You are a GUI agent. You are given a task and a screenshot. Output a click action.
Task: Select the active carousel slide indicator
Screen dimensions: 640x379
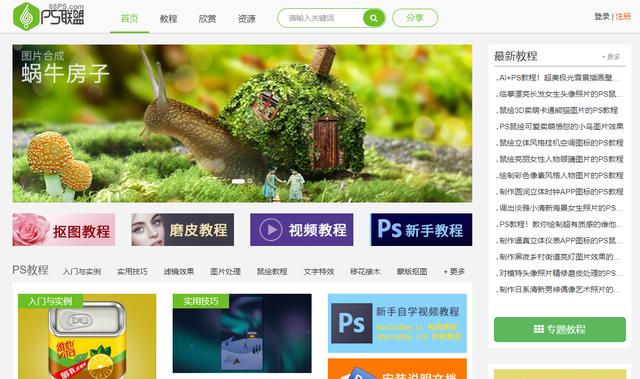238,181
